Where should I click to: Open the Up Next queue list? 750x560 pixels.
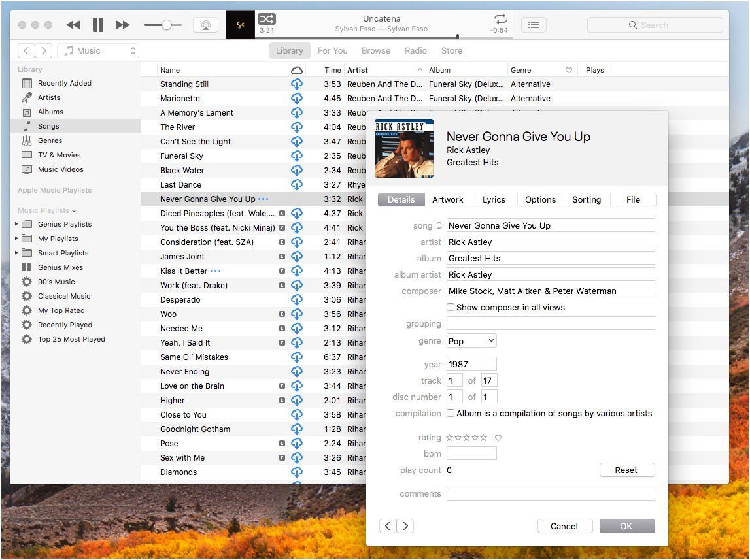click(x=534, y=24)
